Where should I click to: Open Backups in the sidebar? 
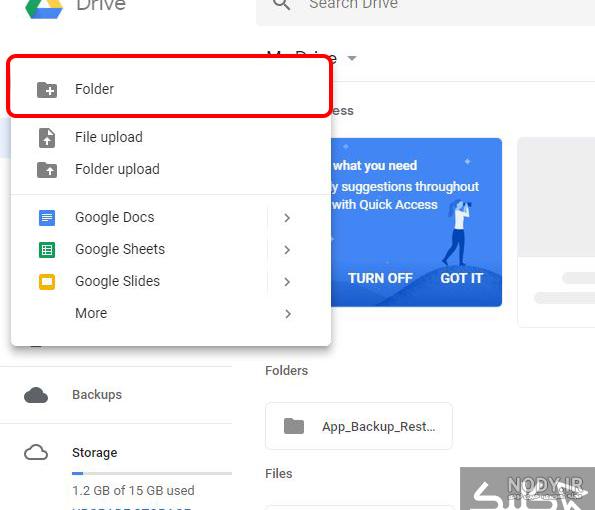click(97, 395)
